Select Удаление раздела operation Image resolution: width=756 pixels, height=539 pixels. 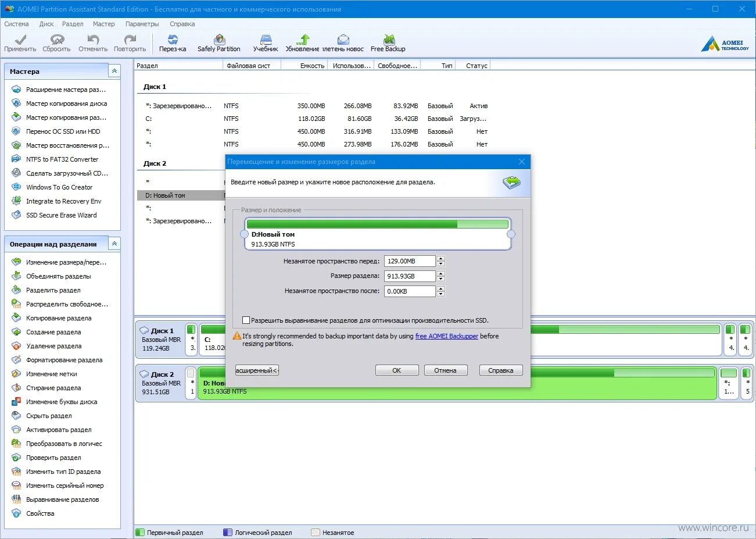53,346
